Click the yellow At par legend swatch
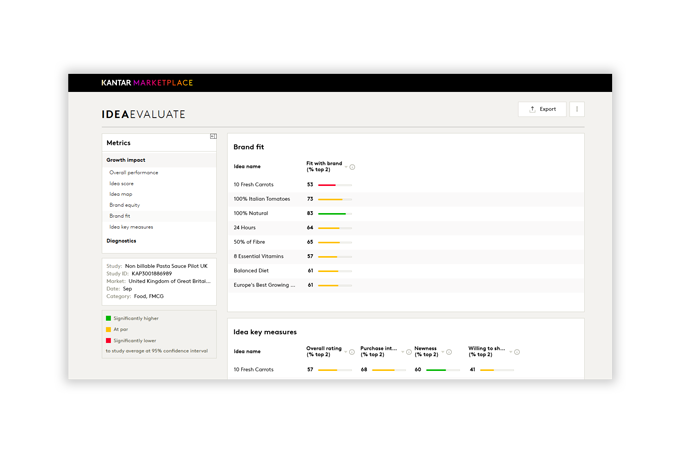680x453 pixels. click(108, 329)
